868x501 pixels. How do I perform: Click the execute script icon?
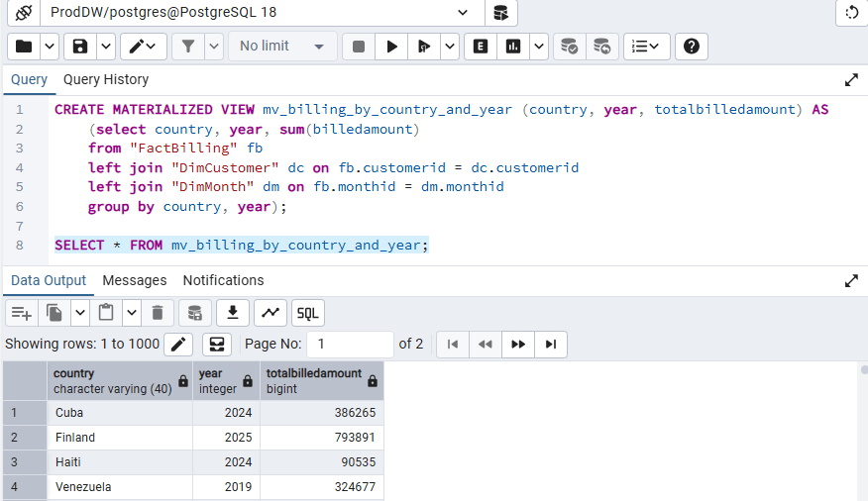[x=424, y=47]
